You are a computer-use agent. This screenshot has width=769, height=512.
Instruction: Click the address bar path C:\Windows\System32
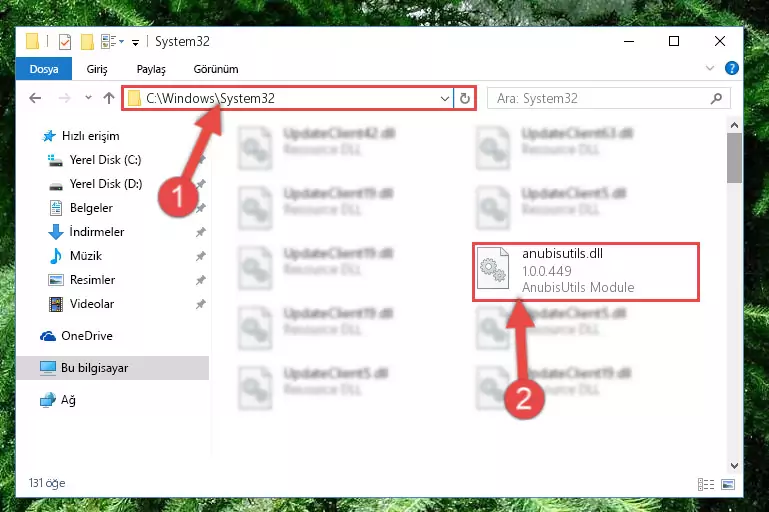coord(210,99)
